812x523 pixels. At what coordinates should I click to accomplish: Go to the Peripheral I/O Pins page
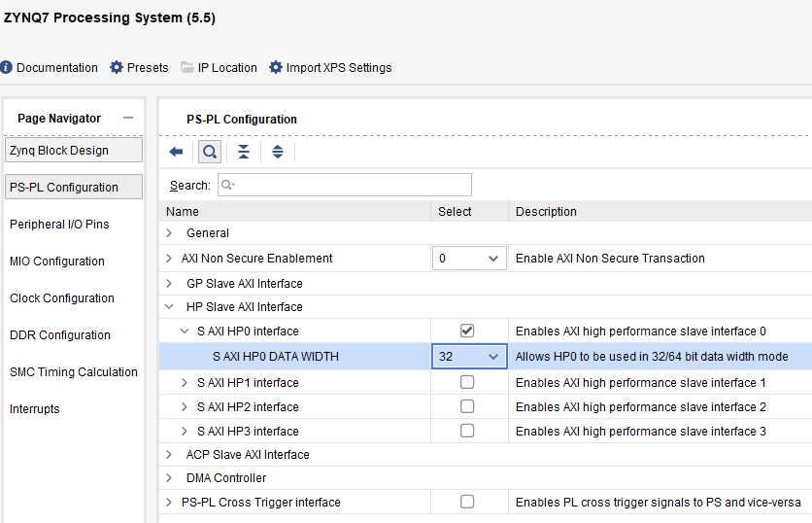tap(59, 225)
